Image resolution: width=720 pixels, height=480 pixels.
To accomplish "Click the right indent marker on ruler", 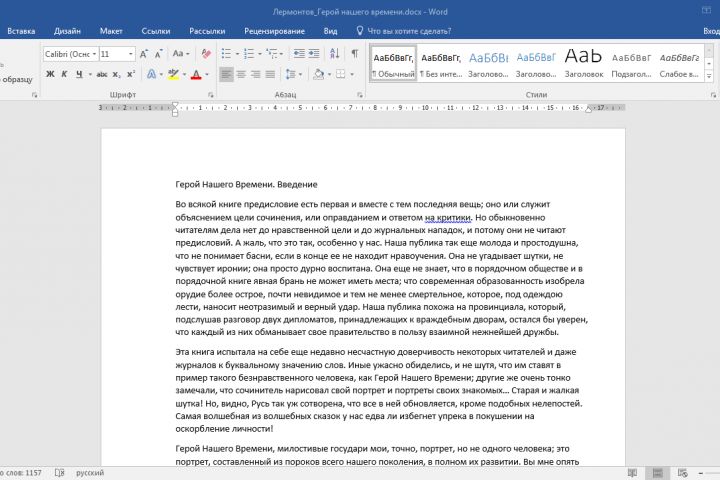I will point(588,109).
